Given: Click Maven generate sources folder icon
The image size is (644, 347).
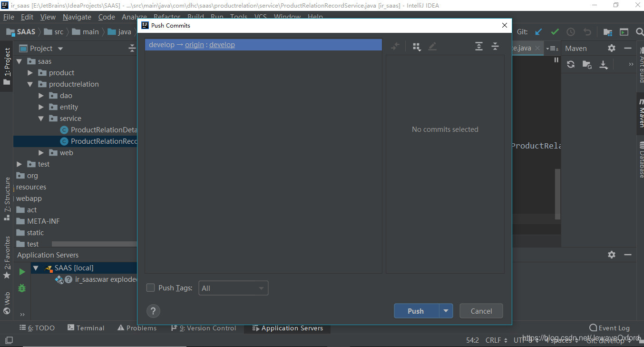Looking at the screenshot, I should click(587, 64).
